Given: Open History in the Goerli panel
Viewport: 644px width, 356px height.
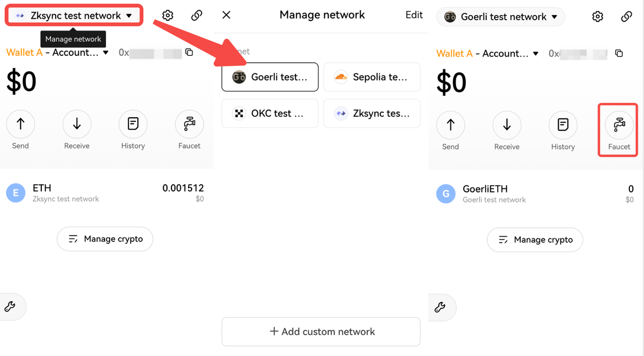Looking at the screenshot, I should (562, 125).
